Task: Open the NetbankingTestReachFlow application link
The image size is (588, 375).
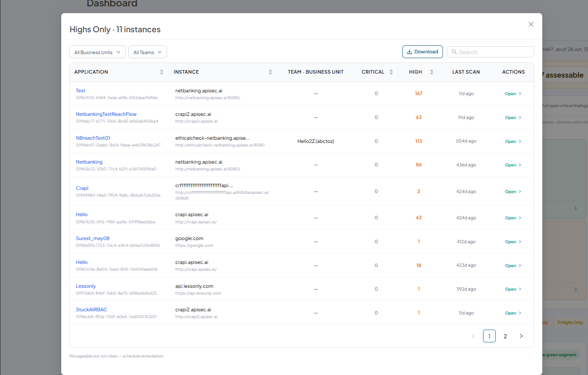Action: click(x=106, y=114)
